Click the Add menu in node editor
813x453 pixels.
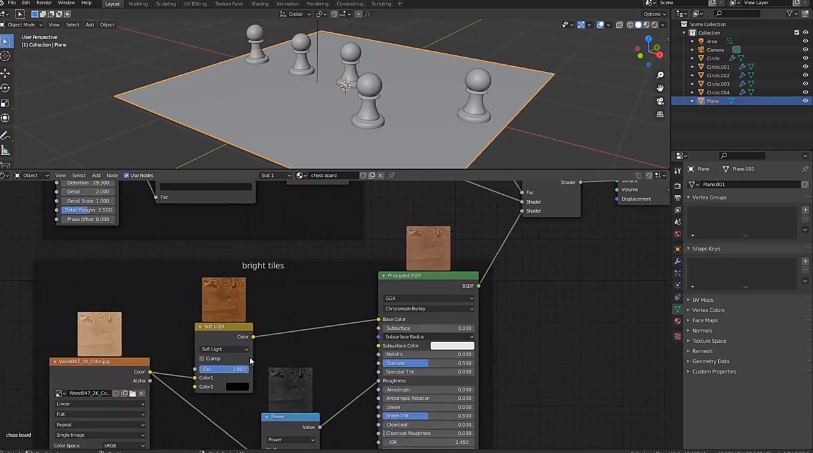click(94, 175)
